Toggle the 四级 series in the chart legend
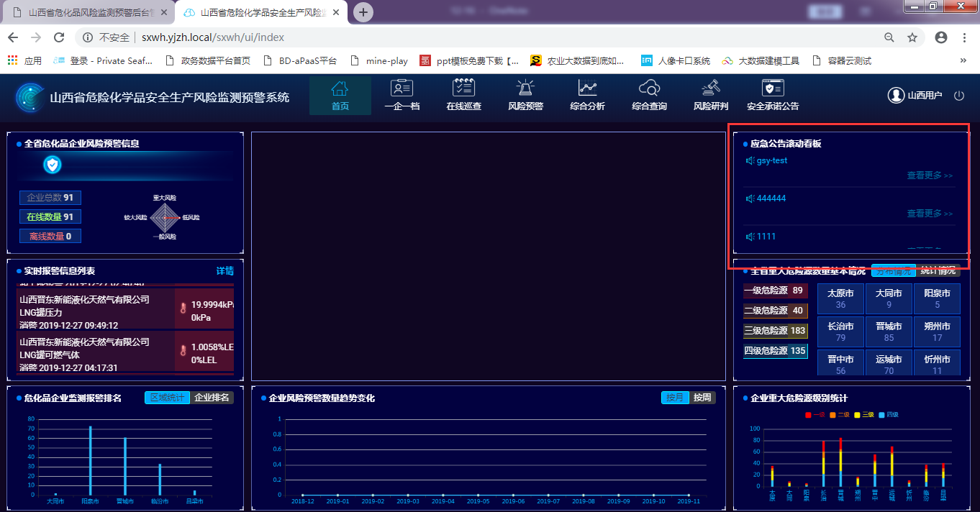This screenshot has width=980, height=512. point(888,415)
